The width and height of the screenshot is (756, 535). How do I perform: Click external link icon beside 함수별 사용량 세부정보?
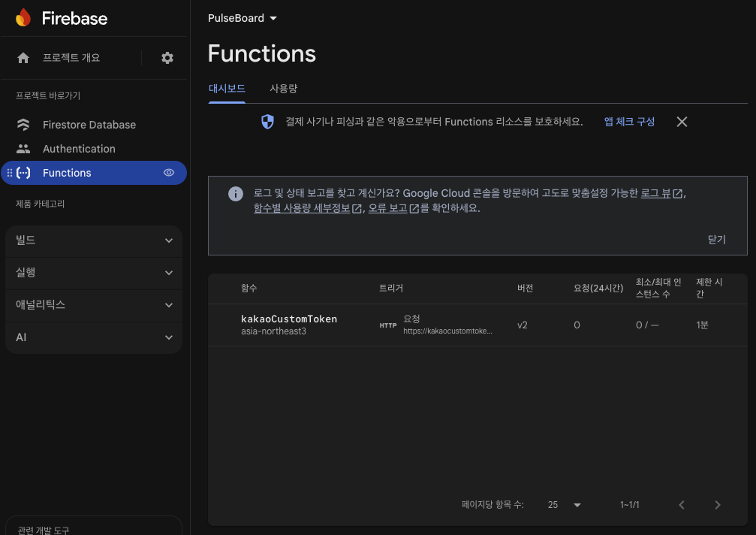coord(357,208)
